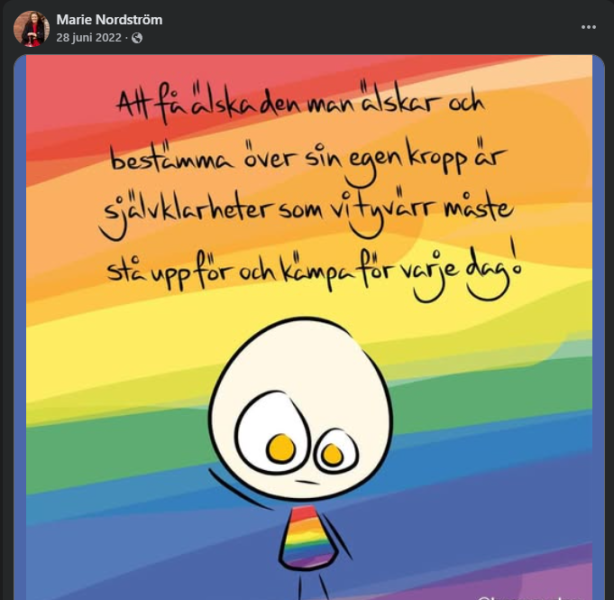Click the cartoon character's large left eye
Image resolution: width=614 pixels, height=600 pixels.
coord(269,431)
